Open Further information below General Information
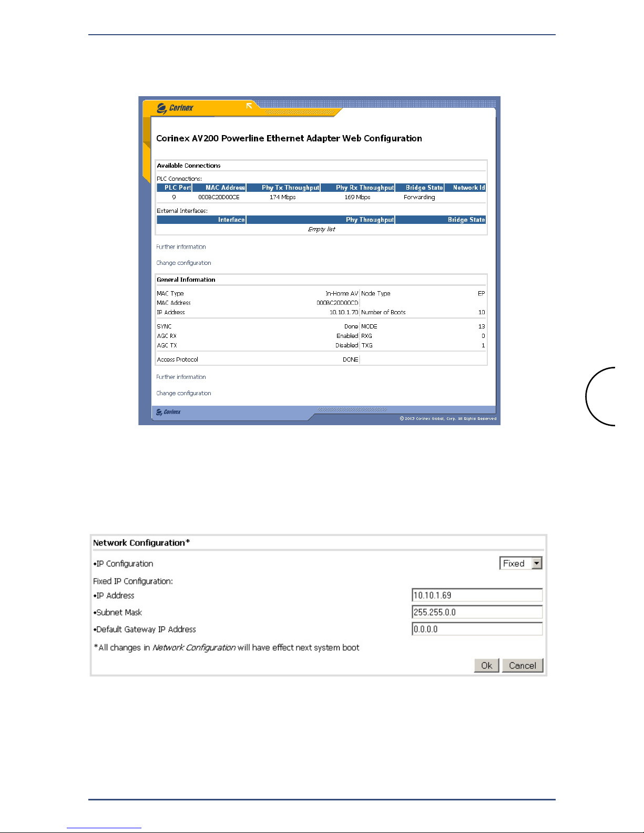This screenshot has width=644, height=833. pos(181,377)
